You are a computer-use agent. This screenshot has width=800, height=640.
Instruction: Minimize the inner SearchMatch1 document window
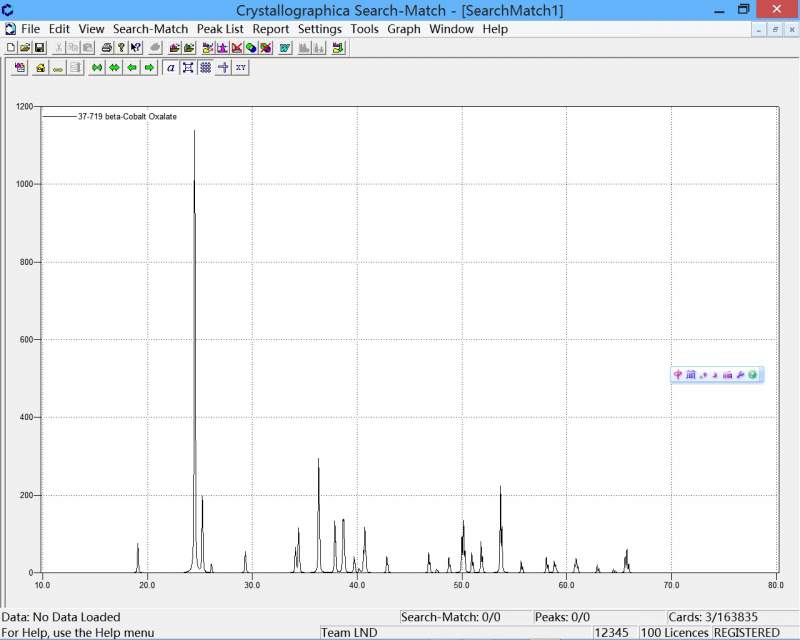[759, 30]
